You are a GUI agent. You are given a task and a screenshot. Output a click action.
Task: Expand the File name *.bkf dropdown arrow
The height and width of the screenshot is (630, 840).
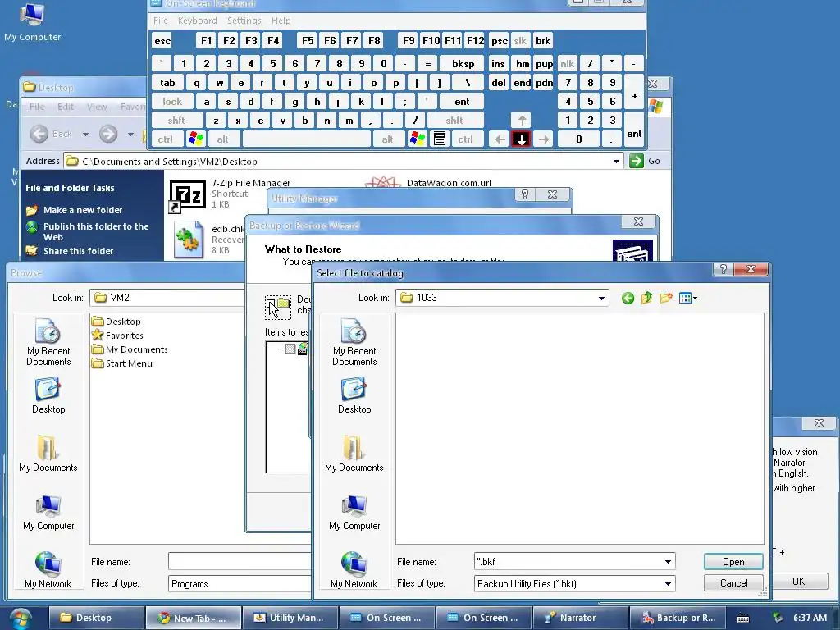pos(668,561)
